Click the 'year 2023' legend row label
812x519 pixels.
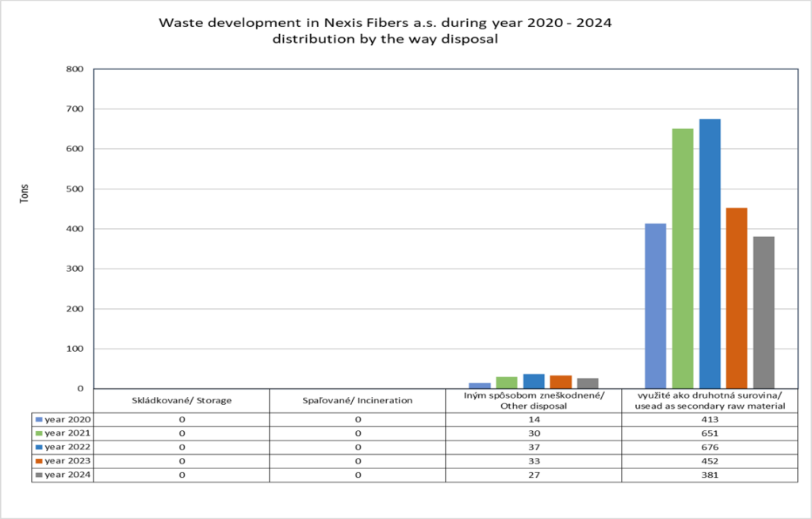click(x=67, y=461)
